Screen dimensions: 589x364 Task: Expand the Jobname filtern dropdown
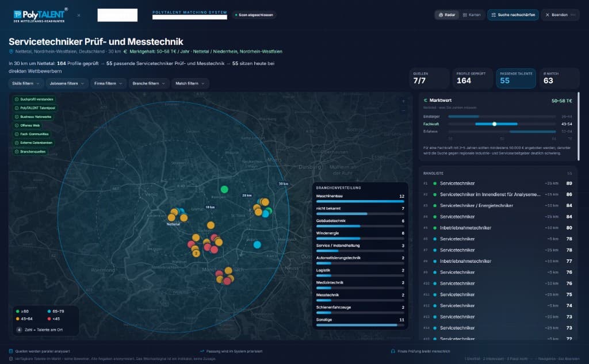coord(67,83)
